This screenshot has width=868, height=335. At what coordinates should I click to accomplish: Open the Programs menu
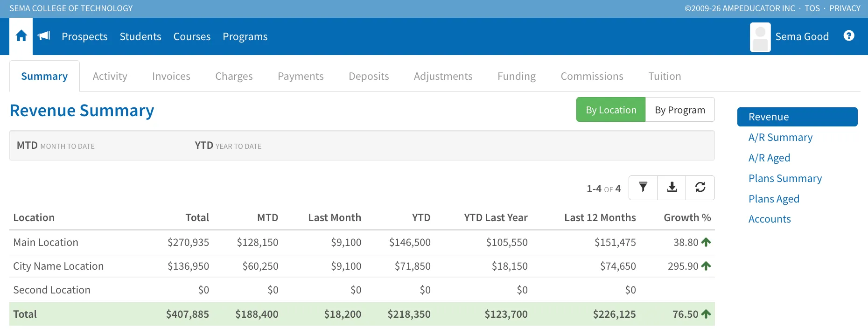pos(245,36)
